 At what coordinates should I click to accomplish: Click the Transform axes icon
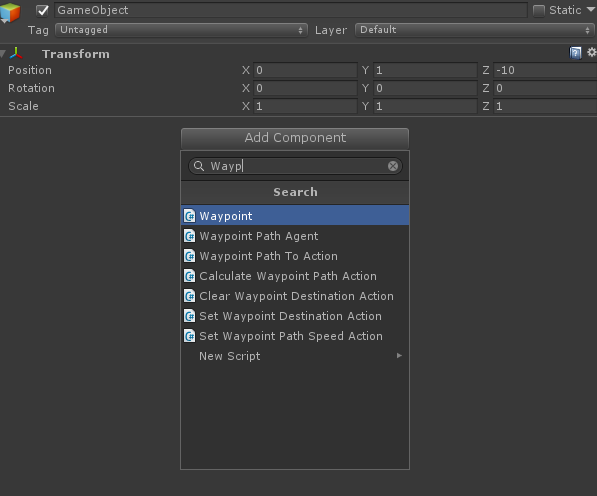tap(16, 53)
